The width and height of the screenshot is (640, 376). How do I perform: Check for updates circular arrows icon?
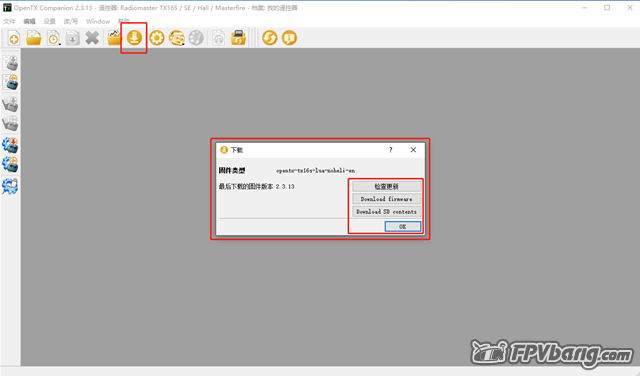pos(269,38)
